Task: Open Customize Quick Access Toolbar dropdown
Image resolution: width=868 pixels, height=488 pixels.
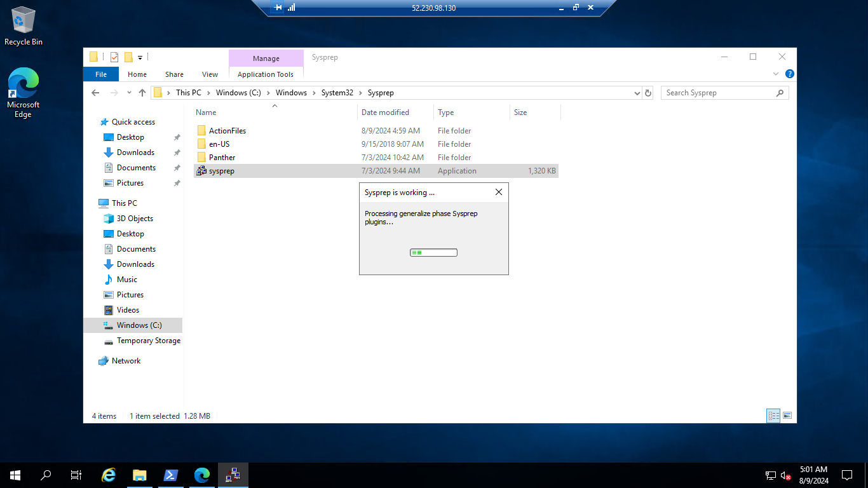Action: click(140, 57)
